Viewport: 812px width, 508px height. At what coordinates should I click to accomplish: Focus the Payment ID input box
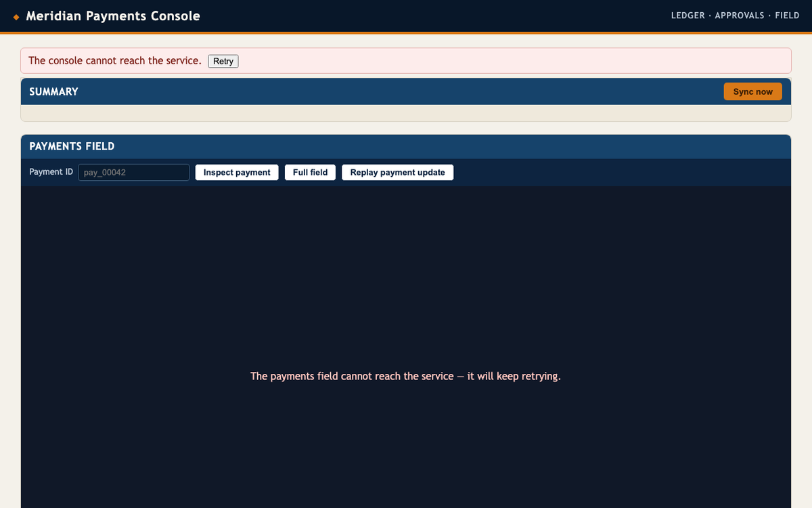(x=134, y=172)
